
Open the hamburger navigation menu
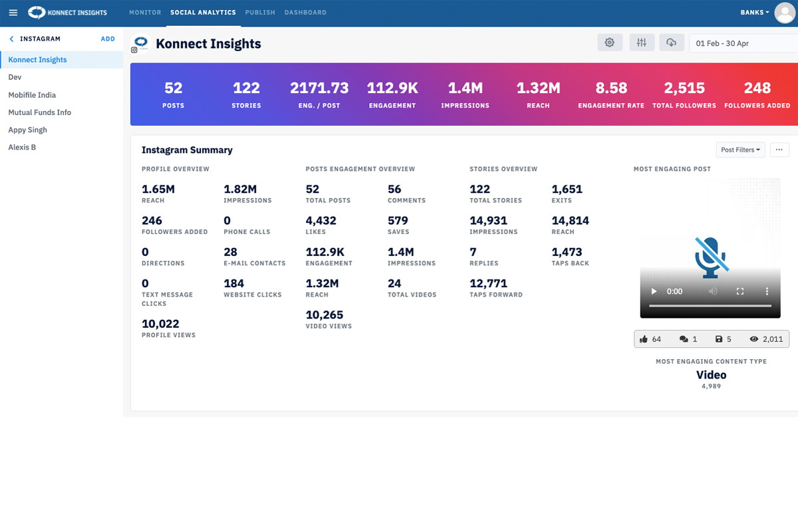click(x=13, y=13)
